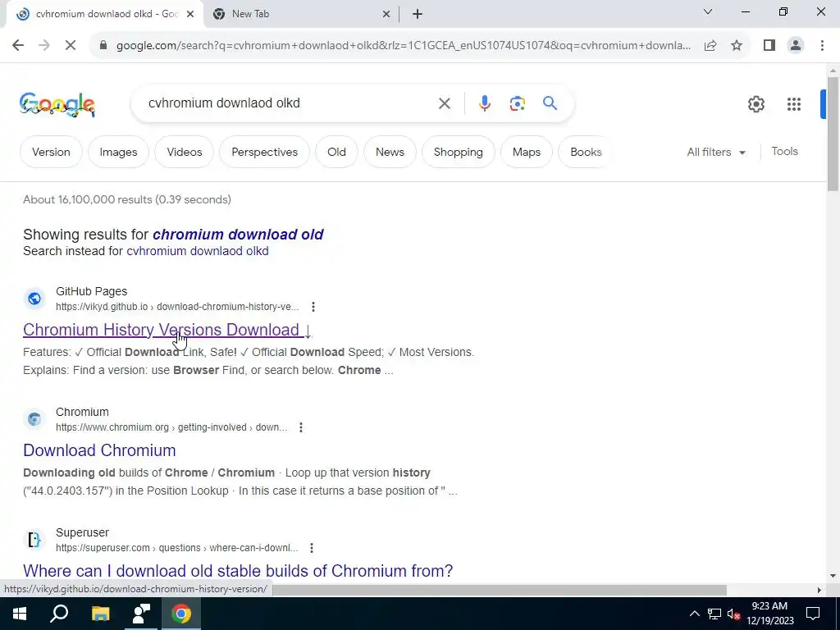The height and width of the screenshot is (630, 840).
Task: Click the browser forward arrow
Action: pos(44,45)
